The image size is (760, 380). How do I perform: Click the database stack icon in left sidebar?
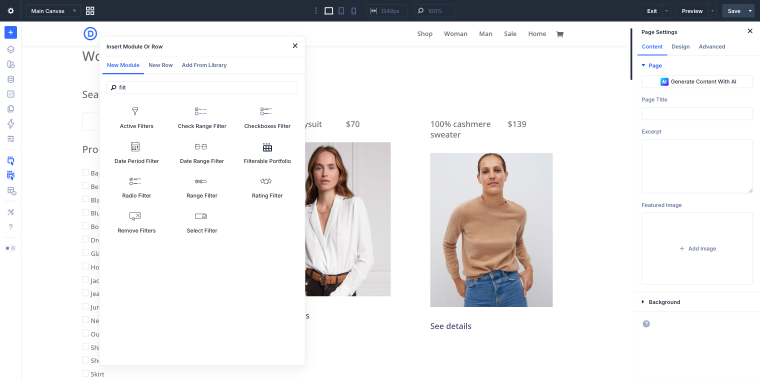click(x=11, y=79)
